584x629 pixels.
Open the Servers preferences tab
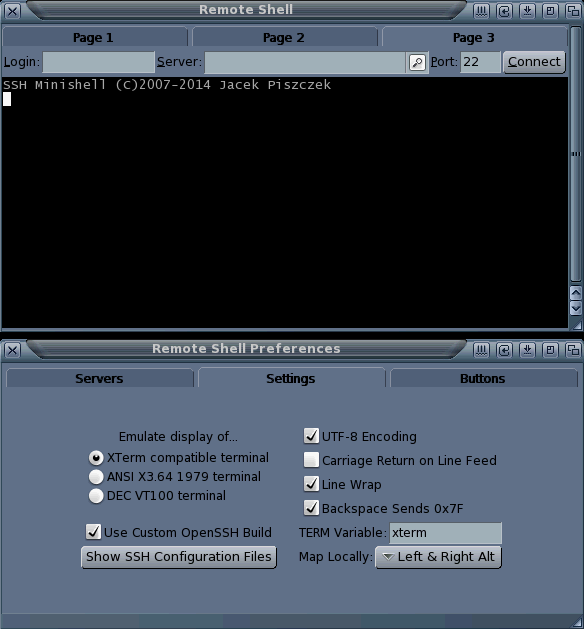(x=99, y=378)
